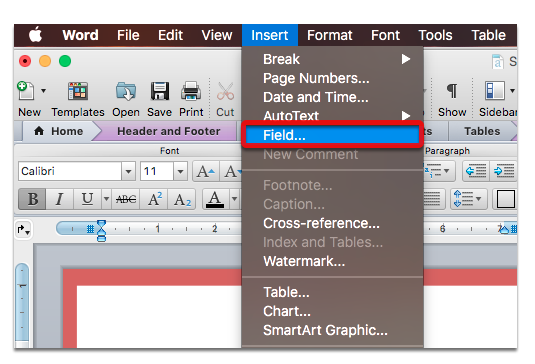This screenshot has width=535, height=364.
Task: Show formatting marks with the Show pilcrow icon
Action: (x=452, y=91)
